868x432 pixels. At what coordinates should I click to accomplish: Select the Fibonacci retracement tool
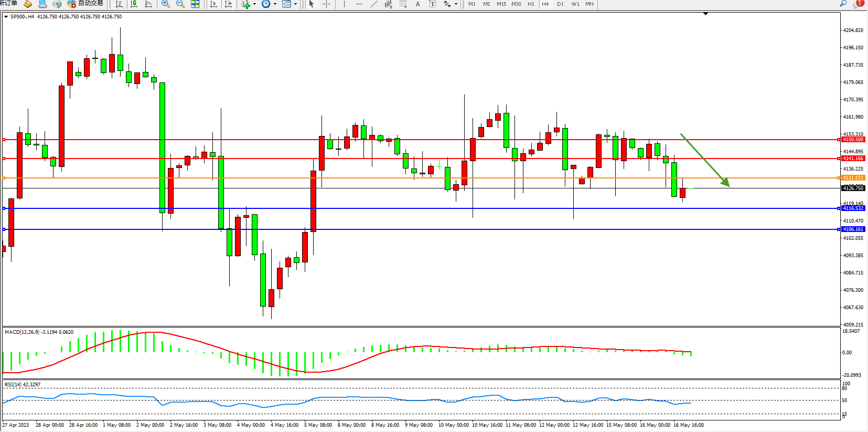403,4
